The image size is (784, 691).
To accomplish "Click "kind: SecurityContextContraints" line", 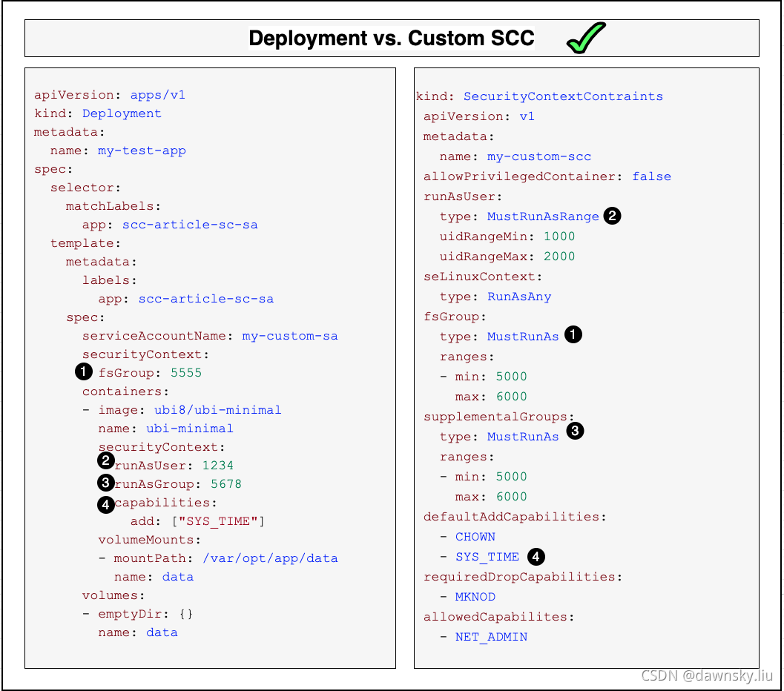I will click(x=539, y=96).
